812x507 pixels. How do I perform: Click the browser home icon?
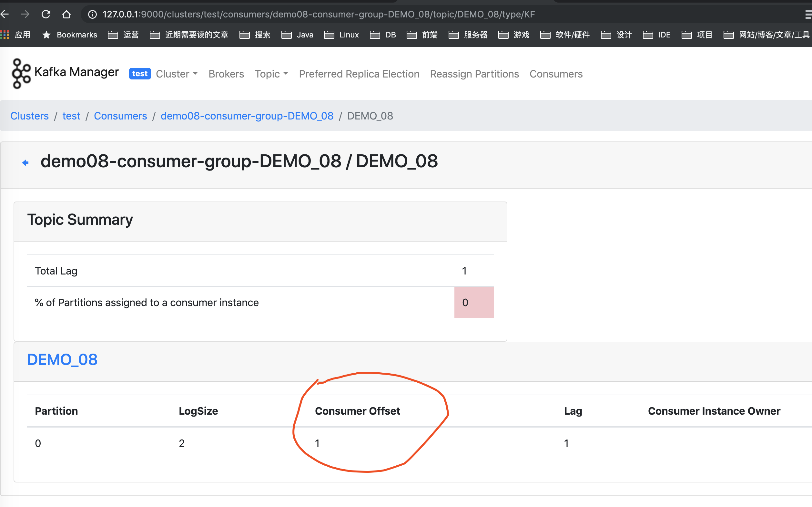coord(66,15)
